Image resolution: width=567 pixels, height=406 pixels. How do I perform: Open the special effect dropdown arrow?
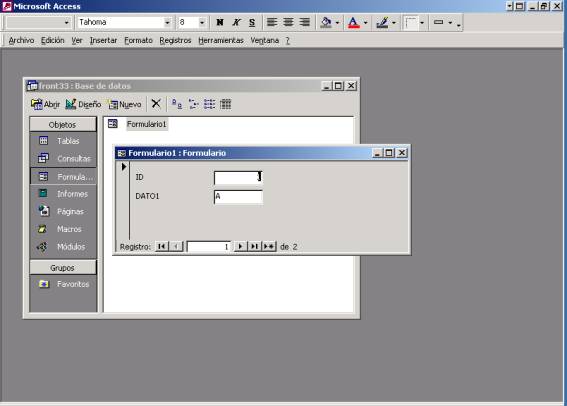tap(450, 22)
